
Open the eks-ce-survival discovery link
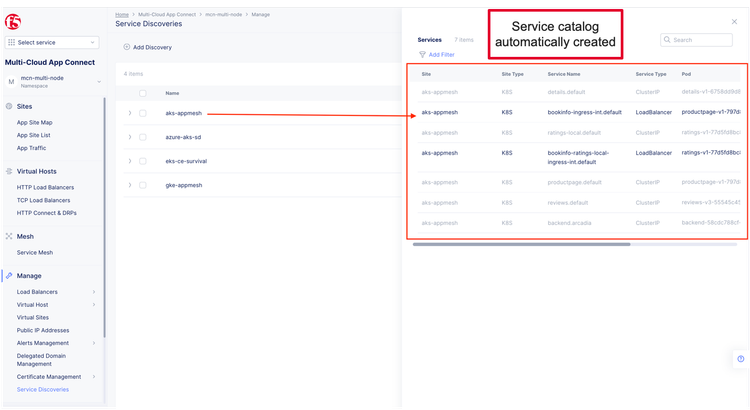pyautogui.click(x=185, y=161)
